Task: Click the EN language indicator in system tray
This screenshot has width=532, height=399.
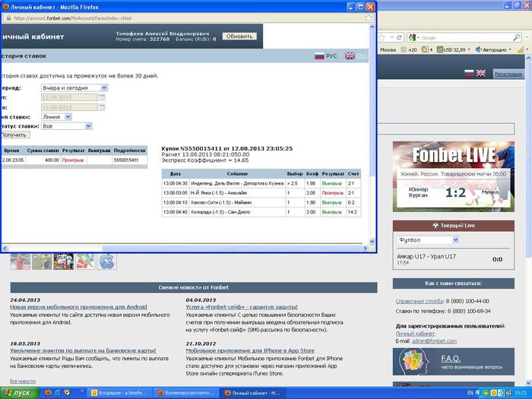Action: point(470,393)
